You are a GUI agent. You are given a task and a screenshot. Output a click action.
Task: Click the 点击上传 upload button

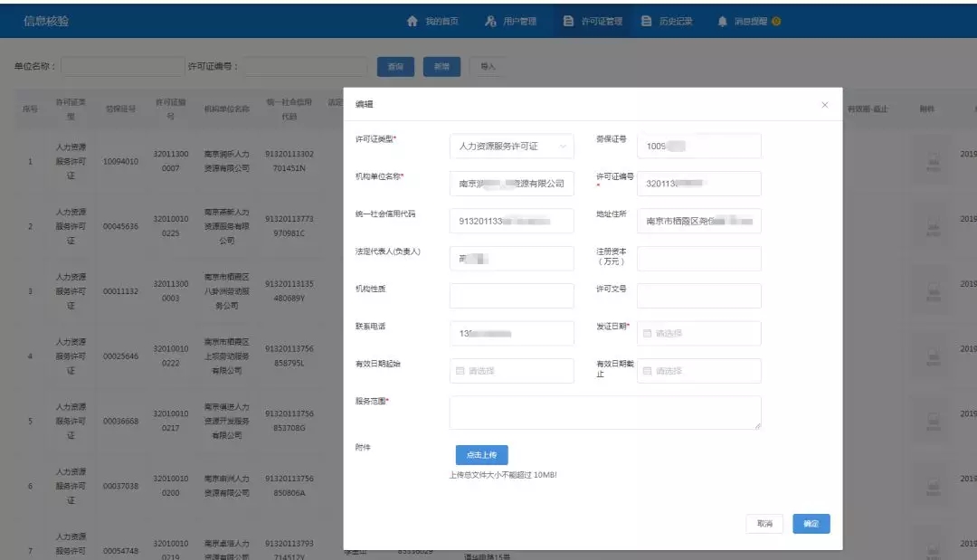(x=481, y=454)
